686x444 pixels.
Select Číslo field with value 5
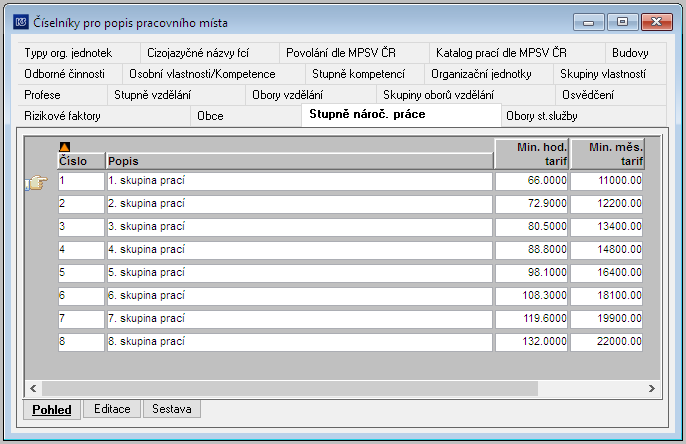tap(81, 273)
